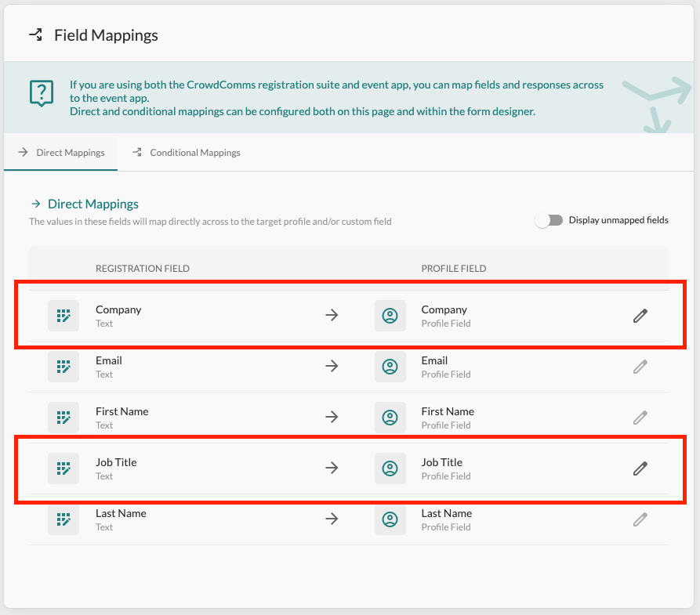Click the Job Title registration field icon
This screenshot has height=615, width=700.
coord(63,468)
